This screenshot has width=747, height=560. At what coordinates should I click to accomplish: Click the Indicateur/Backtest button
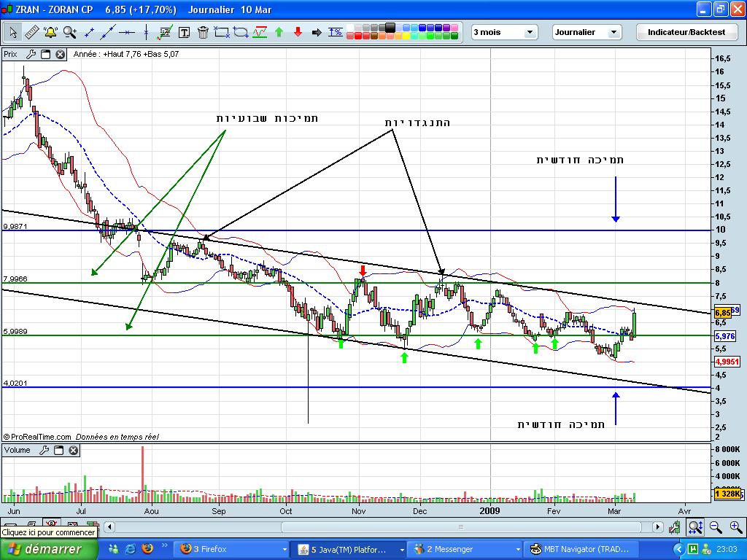coord(686,32)
